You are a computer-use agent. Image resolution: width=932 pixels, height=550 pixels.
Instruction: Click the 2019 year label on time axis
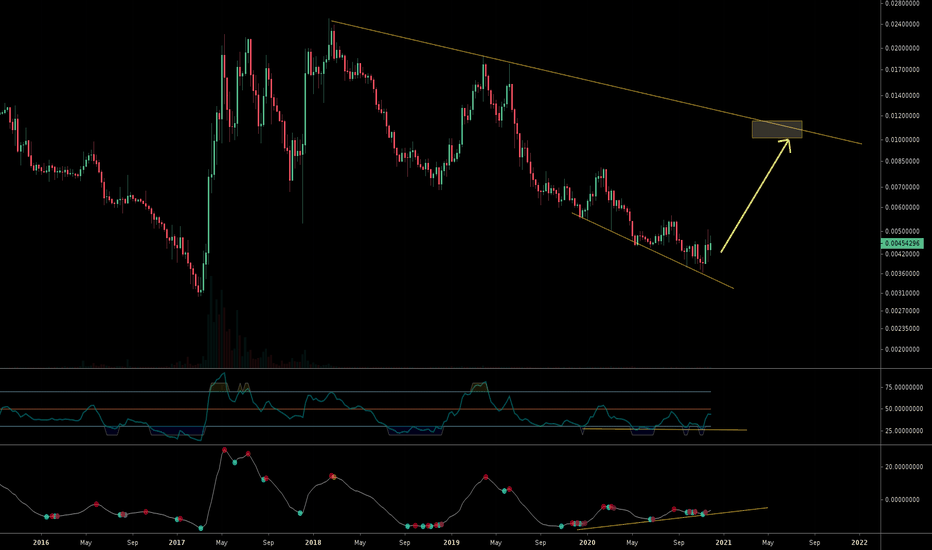(x=451, y=542)
